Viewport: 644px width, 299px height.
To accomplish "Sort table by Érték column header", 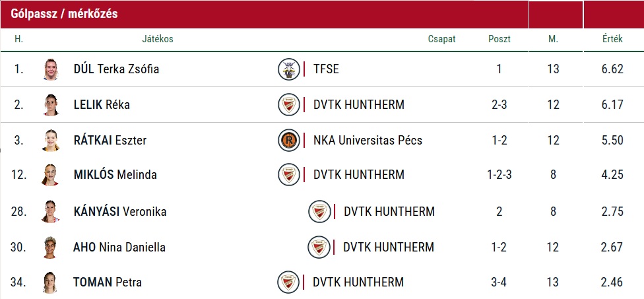I will tap(612, 39).
